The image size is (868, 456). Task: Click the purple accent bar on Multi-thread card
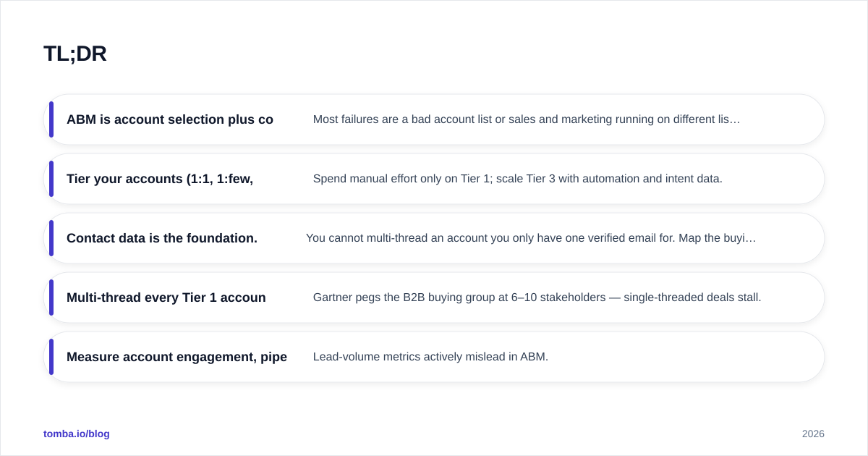point(51,297)
